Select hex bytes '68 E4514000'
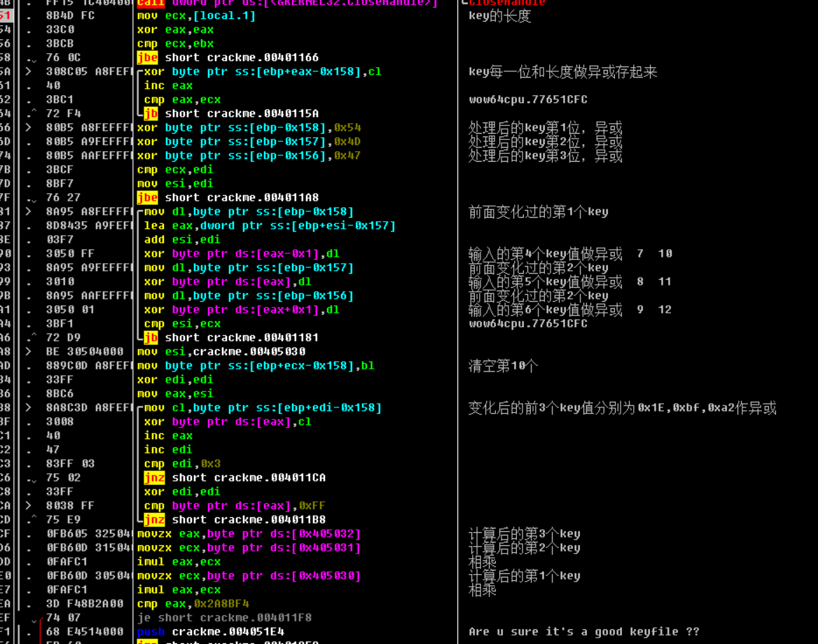818x644 pixels. pos(85,632)
